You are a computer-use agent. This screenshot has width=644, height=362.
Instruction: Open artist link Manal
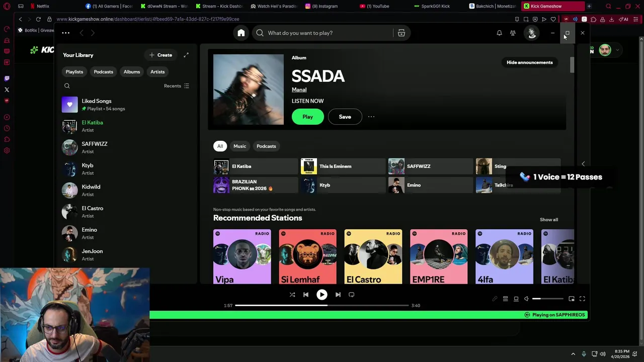[299, 89]
